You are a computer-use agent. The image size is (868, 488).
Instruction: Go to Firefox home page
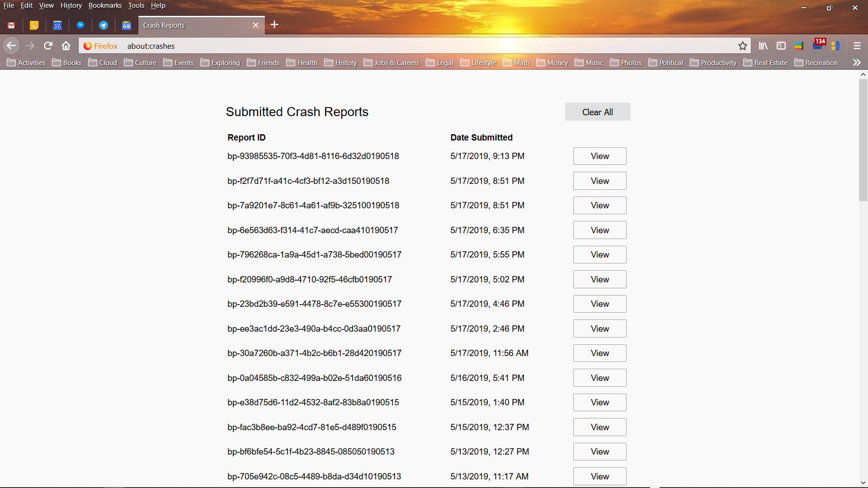[x=66, y=46]
